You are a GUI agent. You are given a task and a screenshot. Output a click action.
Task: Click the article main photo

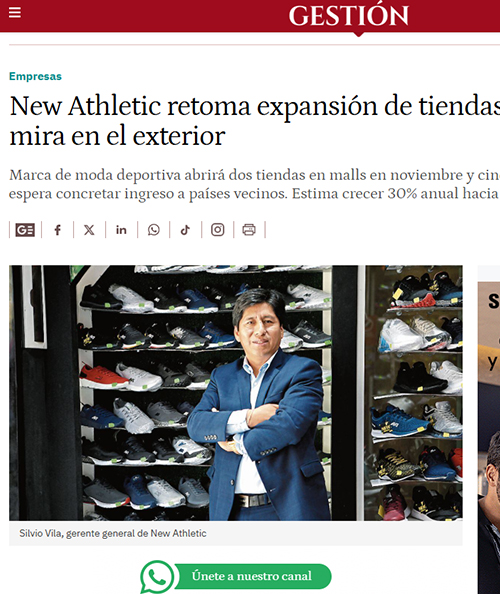point(236,393)
